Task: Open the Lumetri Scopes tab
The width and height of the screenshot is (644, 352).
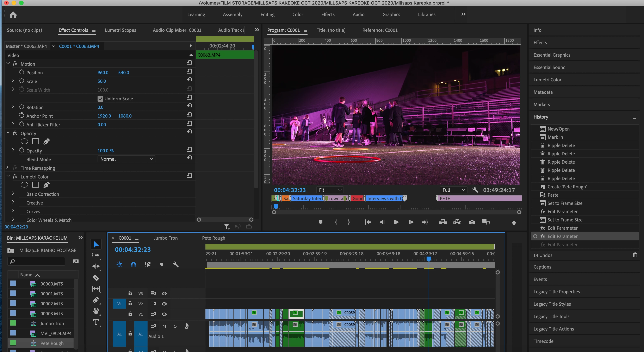Action: pyautogui.click(x=120, y=30)
